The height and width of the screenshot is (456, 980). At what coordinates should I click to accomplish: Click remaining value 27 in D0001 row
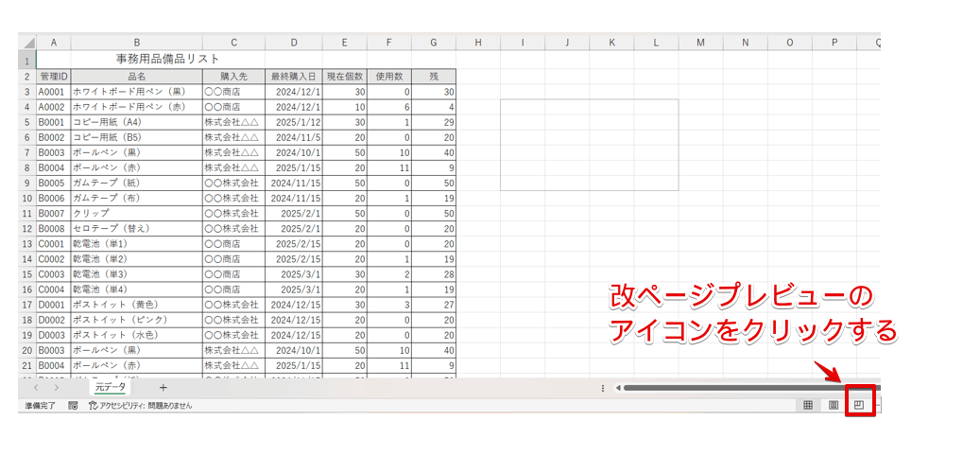(x=434, y=305)
